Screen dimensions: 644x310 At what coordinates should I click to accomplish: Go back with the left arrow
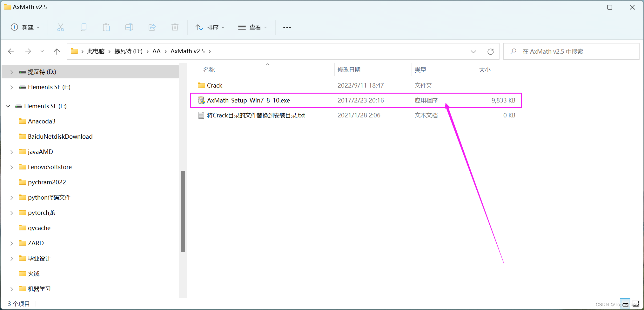click(11, 51)
